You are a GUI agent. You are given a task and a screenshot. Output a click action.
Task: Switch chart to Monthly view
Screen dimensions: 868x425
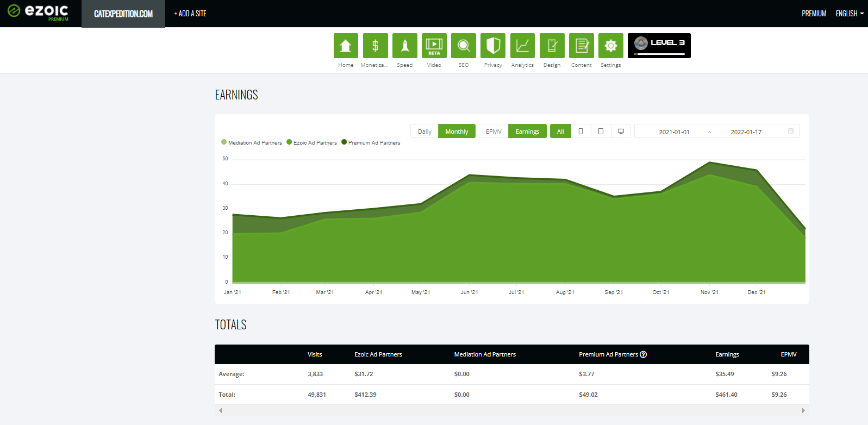[457, 132]
